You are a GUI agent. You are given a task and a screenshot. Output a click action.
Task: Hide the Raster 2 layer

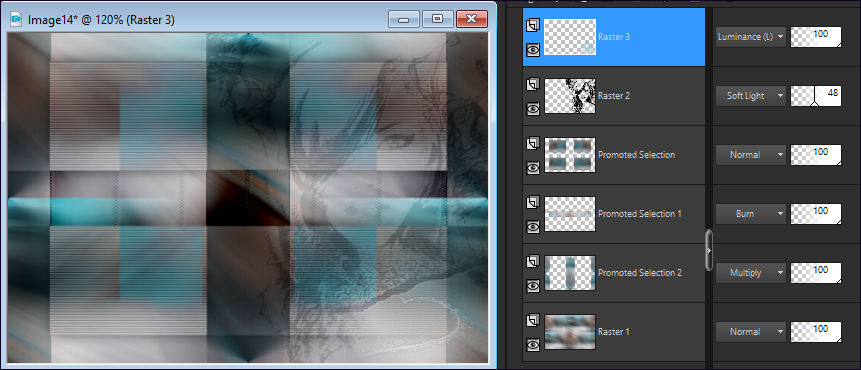tap(533, 109)
